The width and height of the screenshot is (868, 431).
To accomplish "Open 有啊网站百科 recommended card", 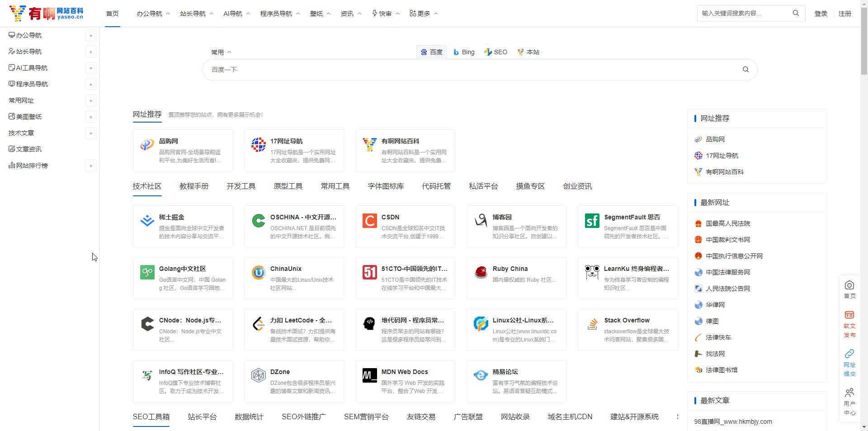I will [405, 151].
